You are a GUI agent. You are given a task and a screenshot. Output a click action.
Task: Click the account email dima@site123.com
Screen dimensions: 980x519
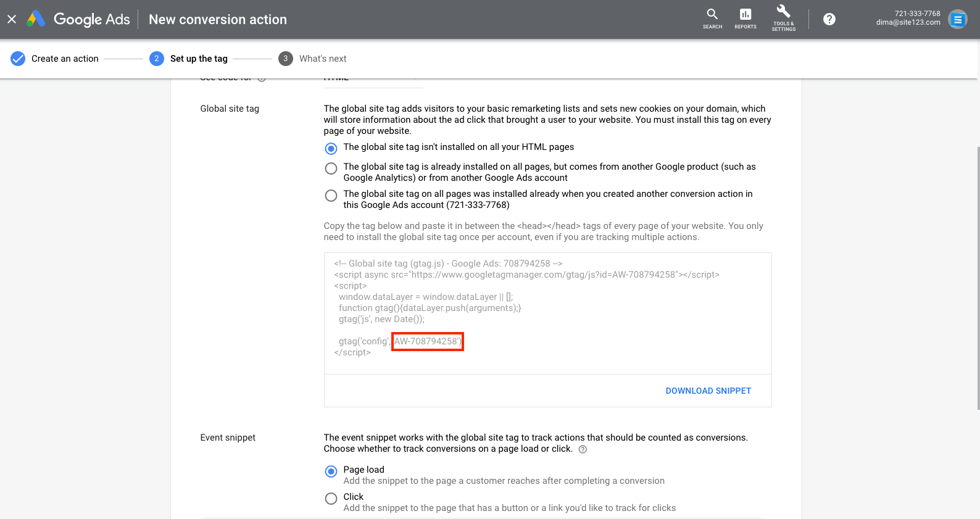908,22
